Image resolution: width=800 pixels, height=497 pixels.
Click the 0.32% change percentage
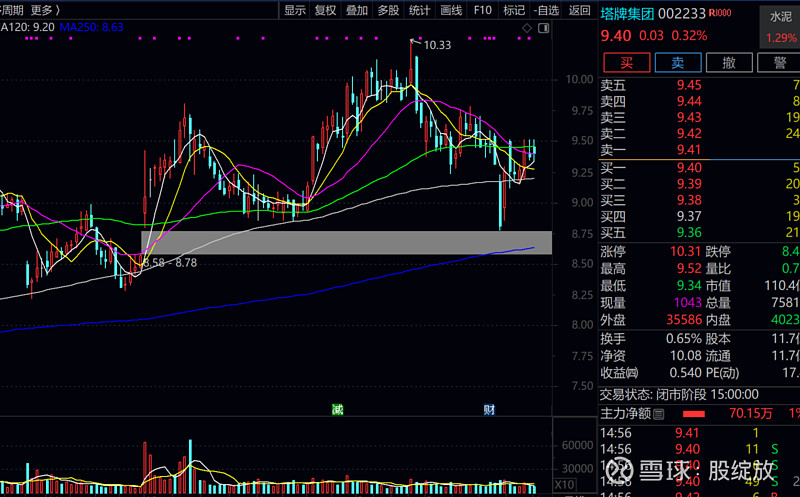click(689, 36)
